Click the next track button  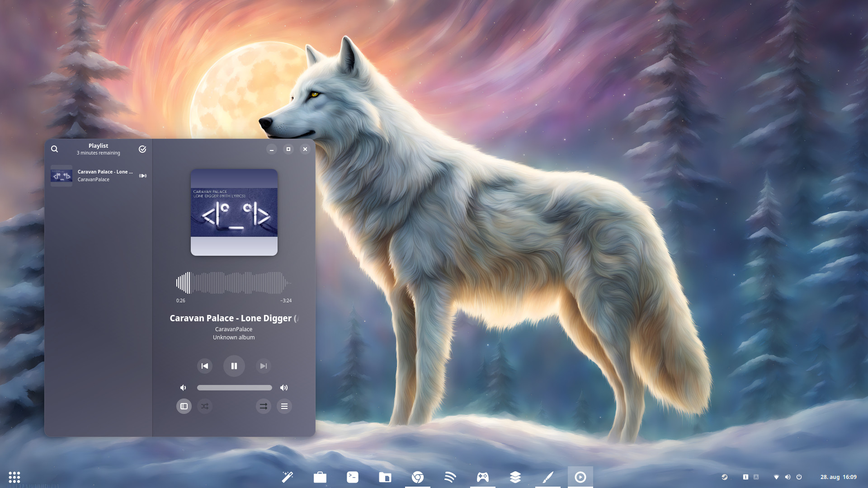pos(264,366)
